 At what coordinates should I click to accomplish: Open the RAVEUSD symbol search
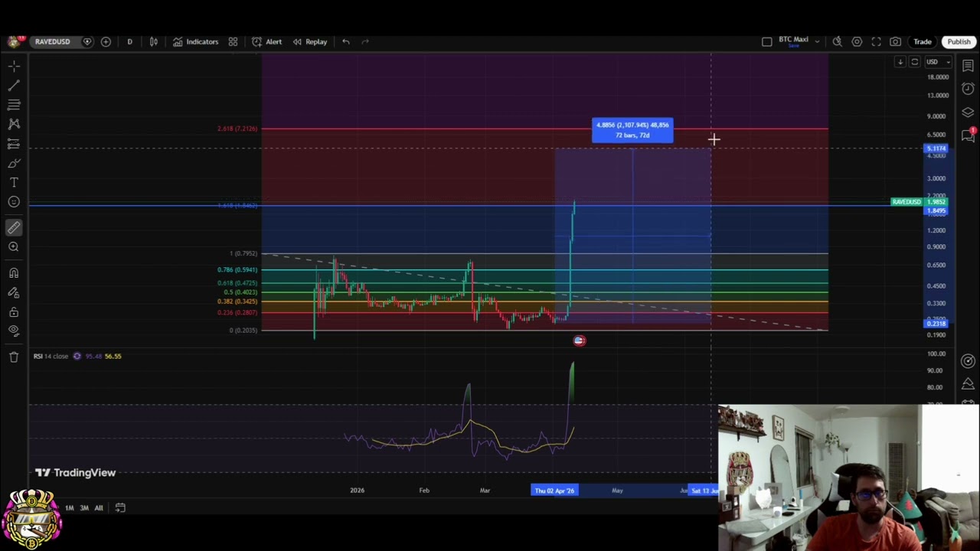tap(52, 41)
